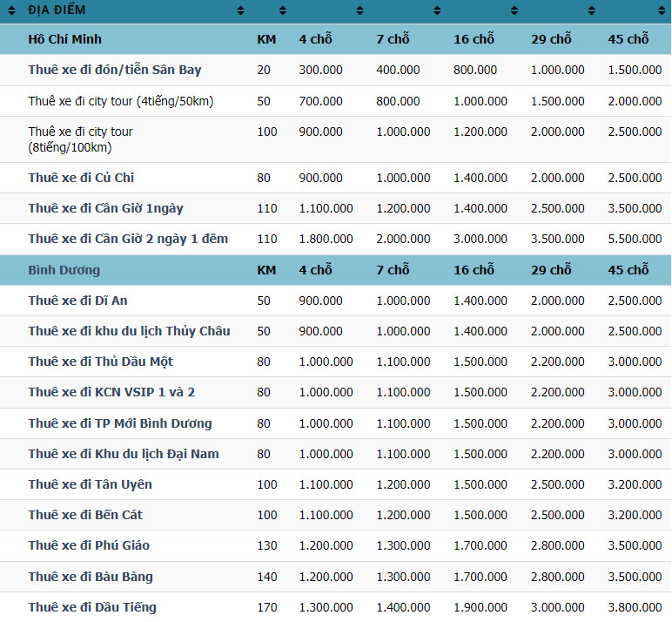The image size is (672, 622).
Task: Sort by the KM column arrows
Action: pyautogui.click(x=282, y=10)
